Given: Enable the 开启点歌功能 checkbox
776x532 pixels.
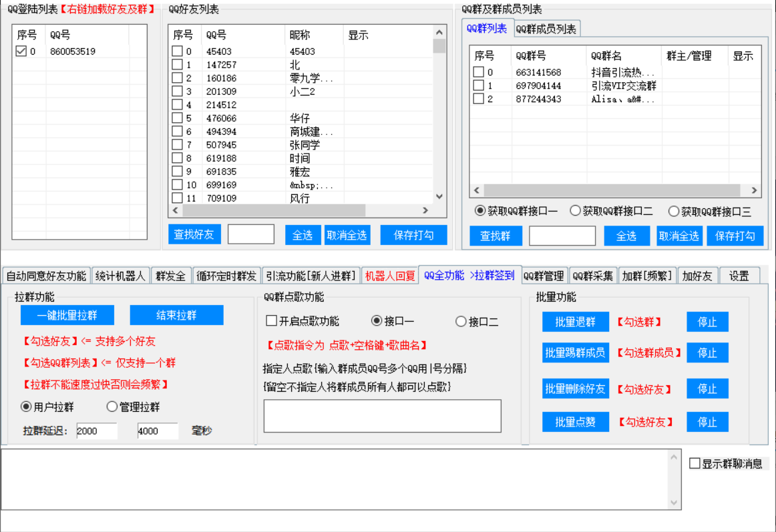Looking at the screenshot, I should (272, 321).
